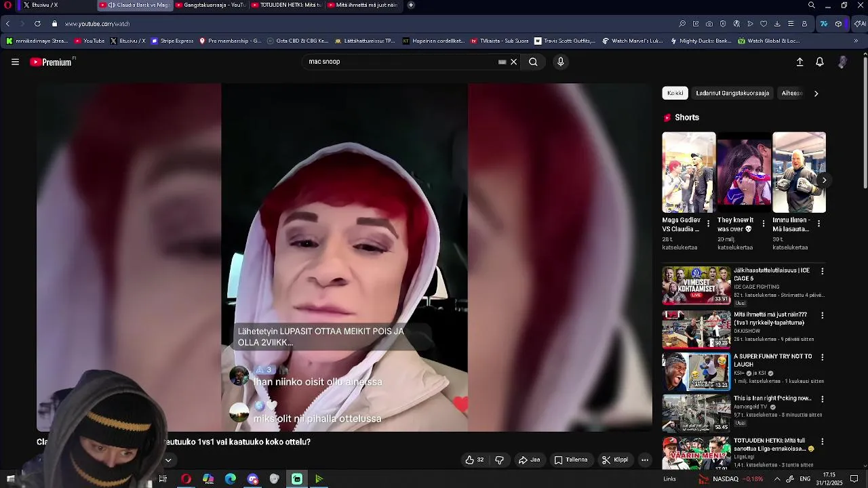The height and width of the screenshot is (488, 868).
Task: Open browser downloads icon
Action: tap(777, 24)
